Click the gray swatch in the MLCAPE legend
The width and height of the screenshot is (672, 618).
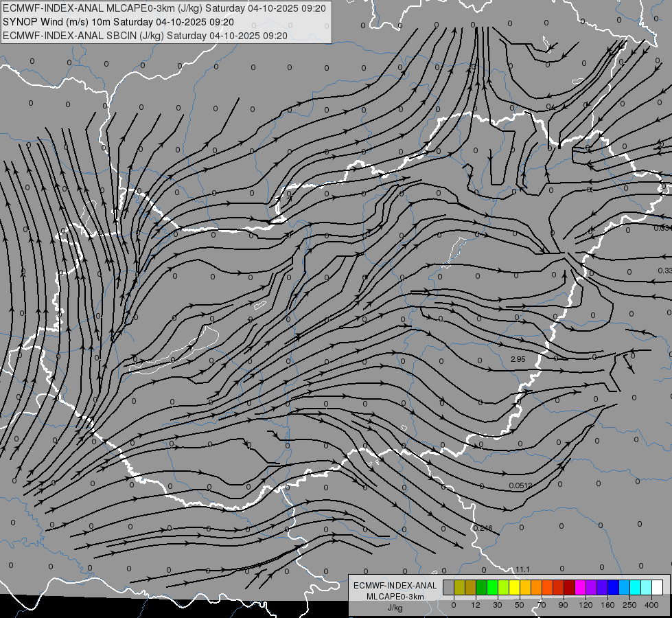pyautogui.click(x=449, y=587)
